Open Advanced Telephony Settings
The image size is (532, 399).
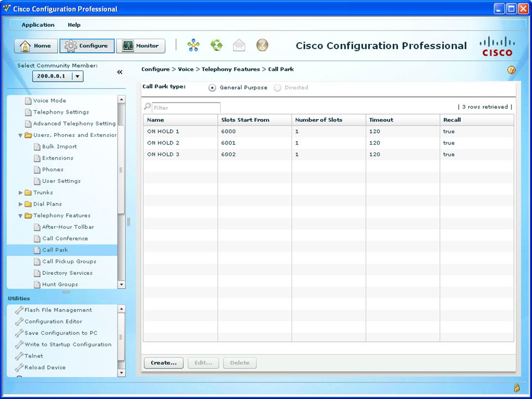(x=74, y=124)
